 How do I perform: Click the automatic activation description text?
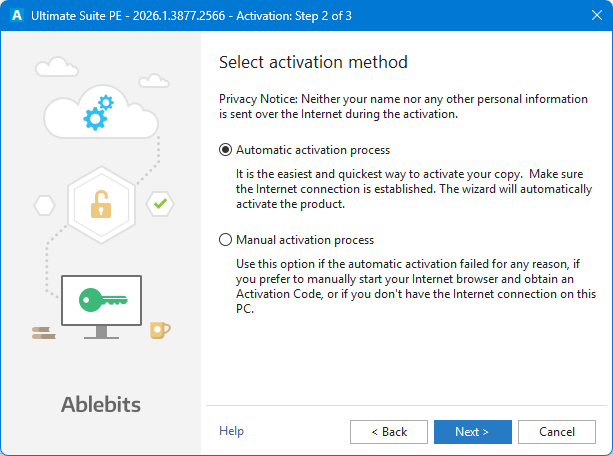(414, 189)
